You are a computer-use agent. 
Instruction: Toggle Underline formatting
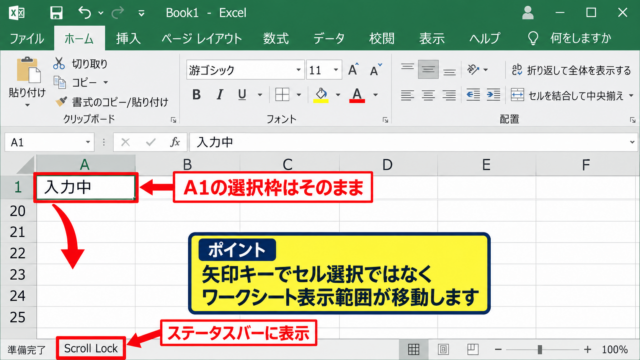pyautogui.click(x=242, y=95)
